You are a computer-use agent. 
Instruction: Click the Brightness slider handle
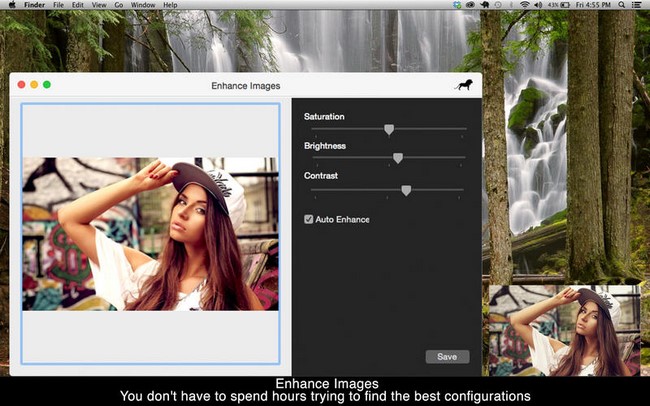397,158
